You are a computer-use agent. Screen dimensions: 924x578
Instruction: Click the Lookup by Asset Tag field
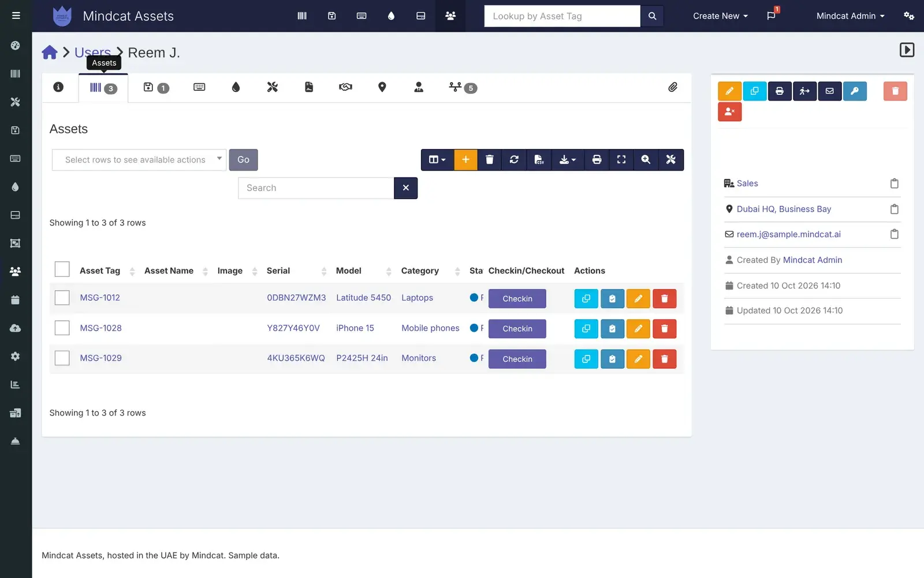click(562, 16)
